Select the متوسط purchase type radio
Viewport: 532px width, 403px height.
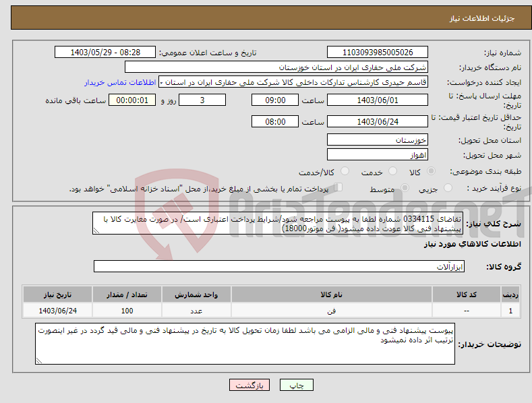(405, 187)
